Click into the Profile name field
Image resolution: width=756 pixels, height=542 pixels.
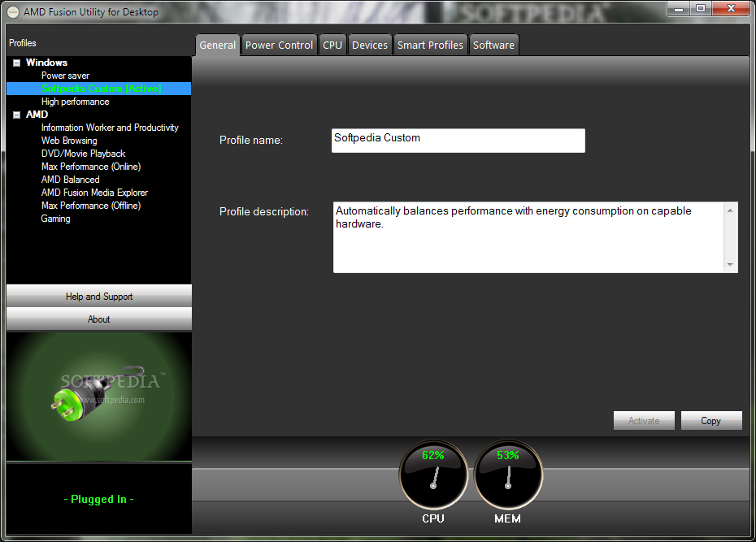[458, 141]
